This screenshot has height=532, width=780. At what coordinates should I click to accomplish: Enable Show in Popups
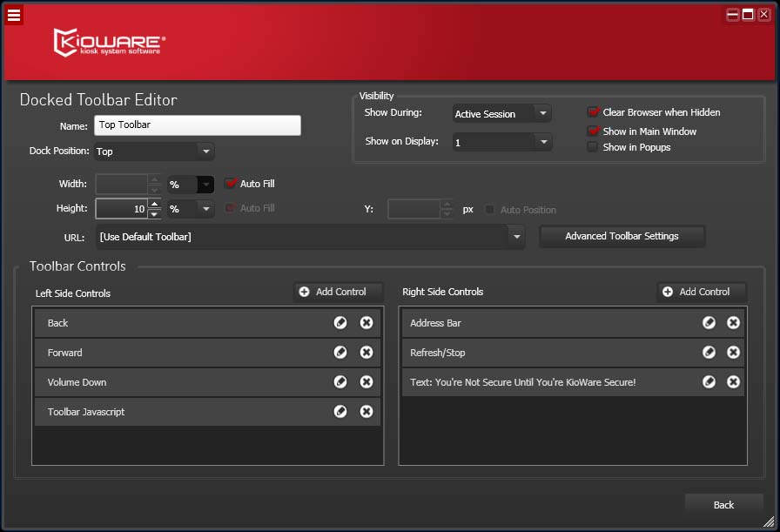(592, 147)
